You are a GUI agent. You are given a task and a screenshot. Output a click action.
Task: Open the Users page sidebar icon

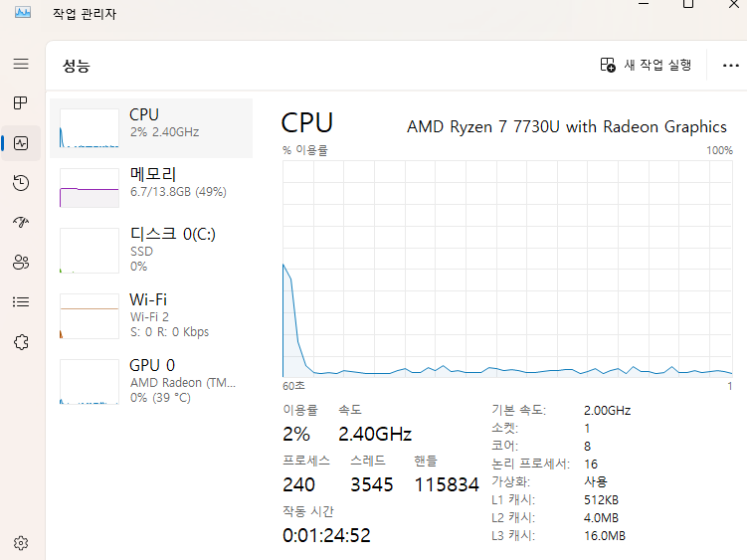click(21, 263)
